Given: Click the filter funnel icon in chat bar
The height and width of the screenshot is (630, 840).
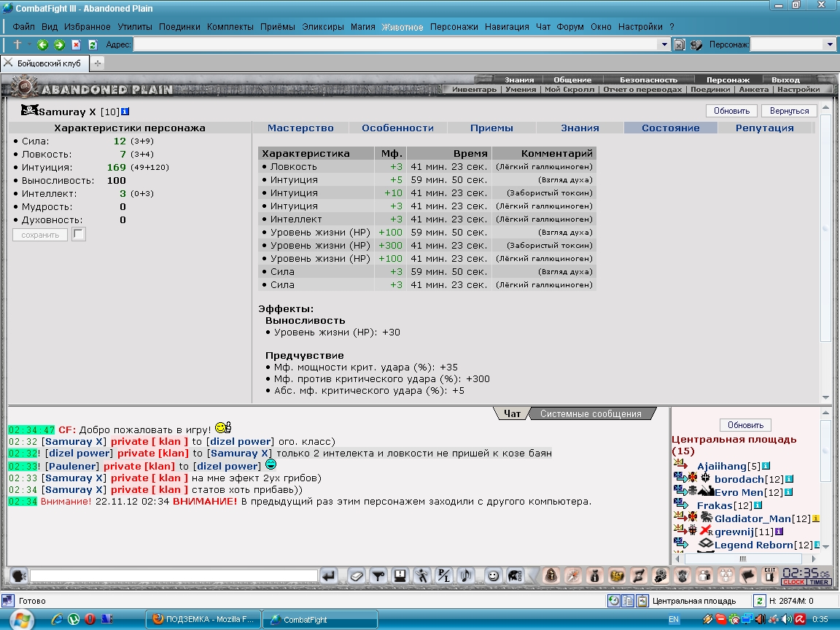Looking at the screenshot, I should click(x=378, y=576).
